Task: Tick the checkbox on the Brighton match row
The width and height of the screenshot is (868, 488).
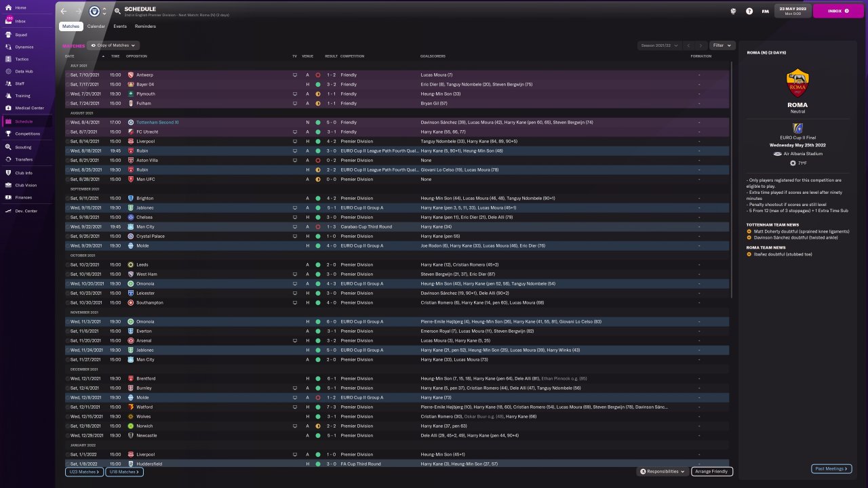Action: click(x=67, y=198)
